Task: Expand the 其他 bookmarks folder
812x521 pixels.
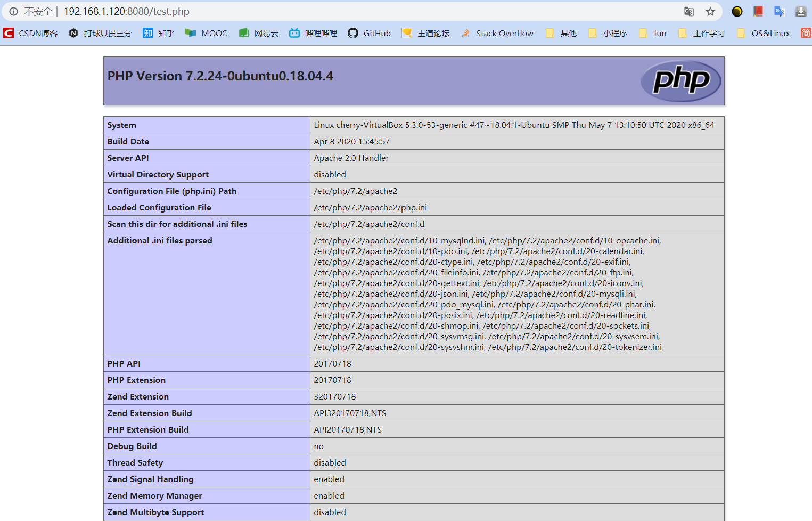Action: (x=561, y=33)
